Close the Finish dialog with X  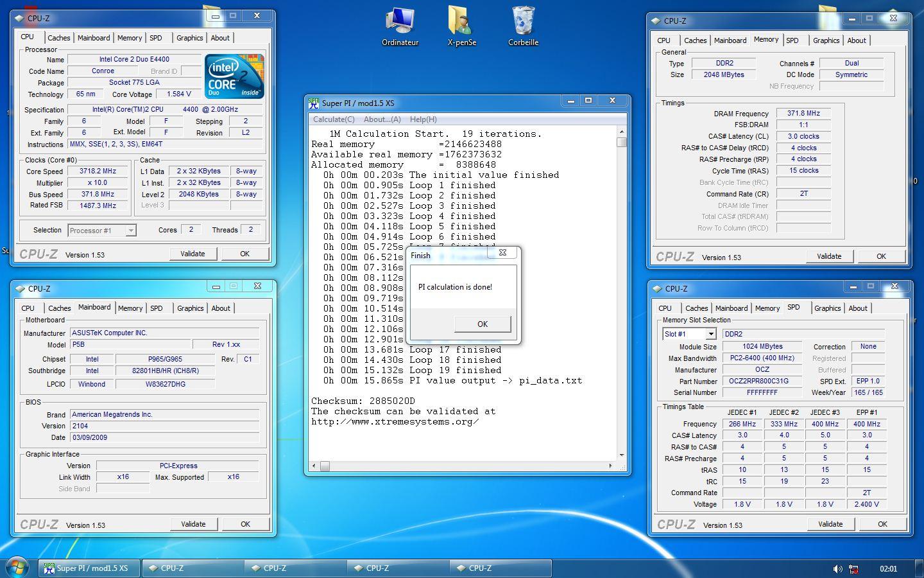point(503,252)
